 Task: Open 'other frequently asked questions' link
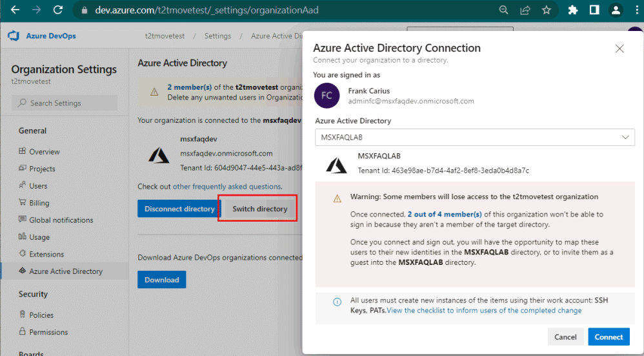(x=226, y=187)
